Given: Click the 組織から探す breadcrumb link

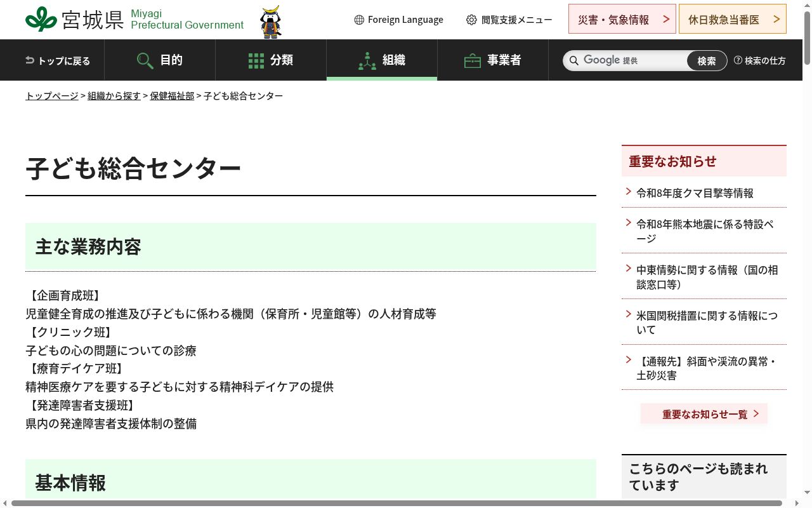Looking at the screenshot, I should click(114, 96).
